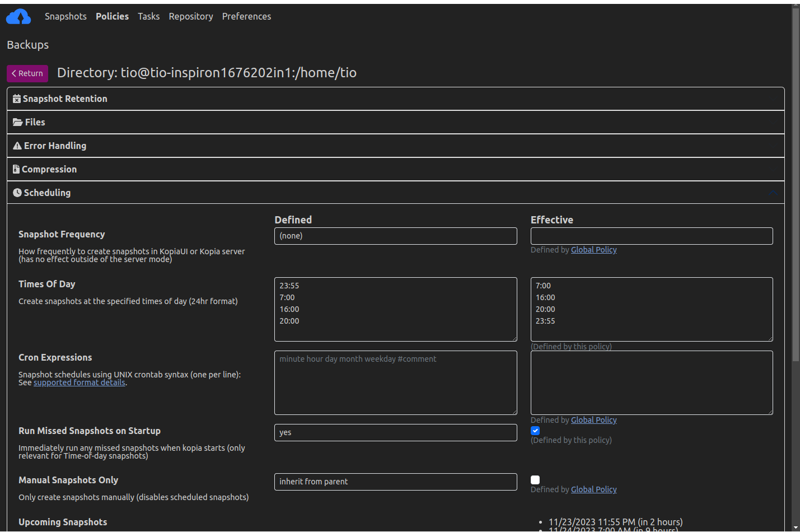Screen dimensions: 800x532
Task: Click the Directory path heading text
Action: click(x=207, y=73)
